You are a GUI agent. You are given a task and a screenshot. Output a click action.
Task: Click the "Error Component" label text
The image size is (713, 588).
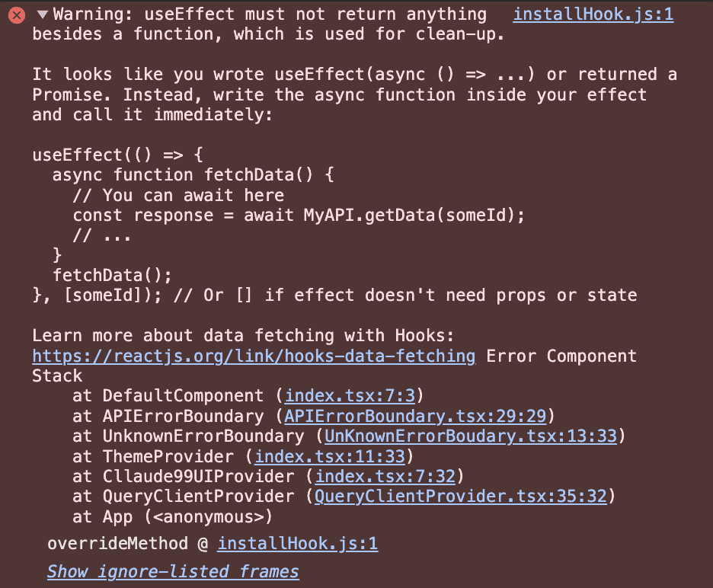click(561, 356)
